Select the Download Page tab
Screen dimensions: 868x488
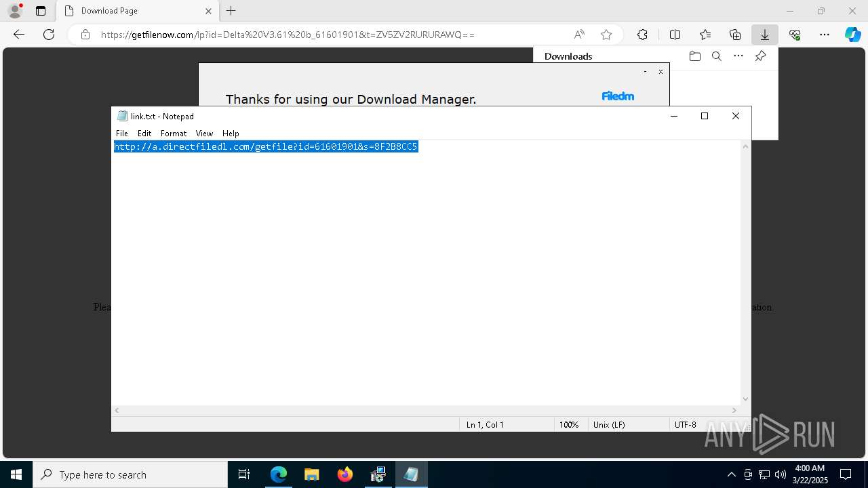138,11
